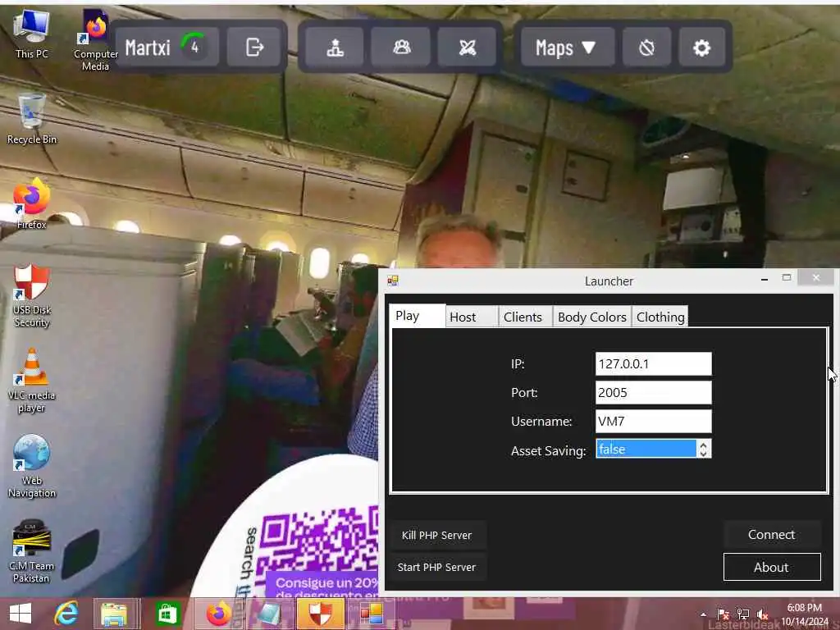Click the Launcher window title icon
The image size is (840, 630).
point(393,281)
